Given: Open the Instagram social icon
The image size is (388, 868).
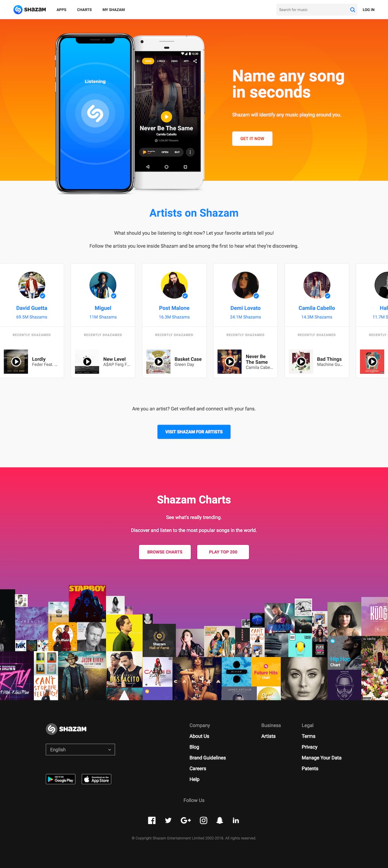Looking at the screenshot, I should point(203,820).
